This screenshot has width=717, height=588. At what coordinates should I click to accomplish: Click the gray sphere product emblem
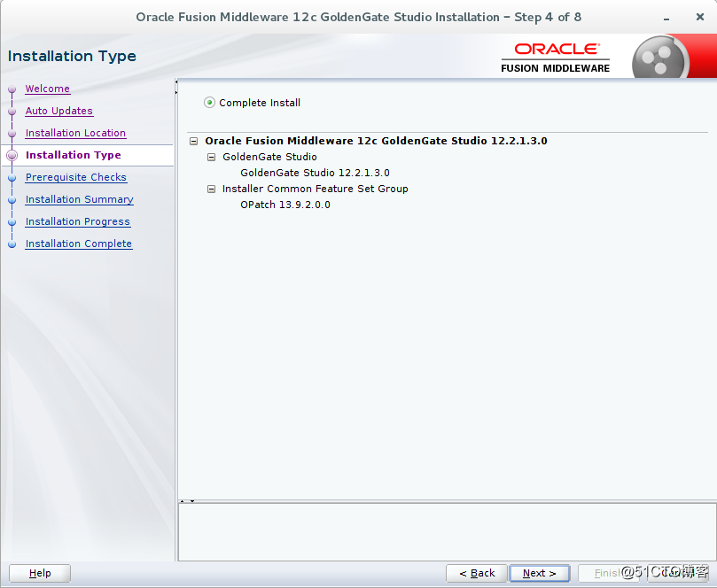pos(660,58)
